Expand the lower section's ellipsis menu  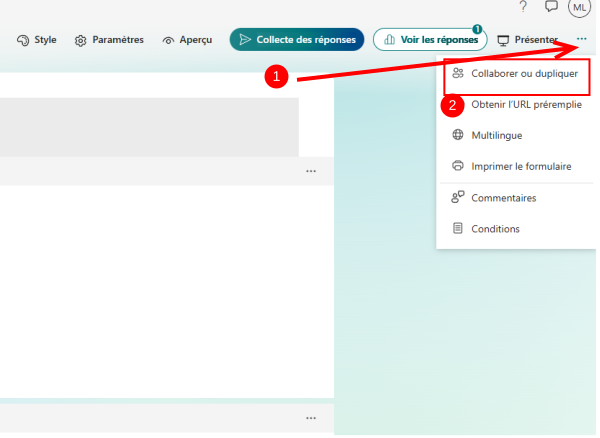[x=311, y=417]
